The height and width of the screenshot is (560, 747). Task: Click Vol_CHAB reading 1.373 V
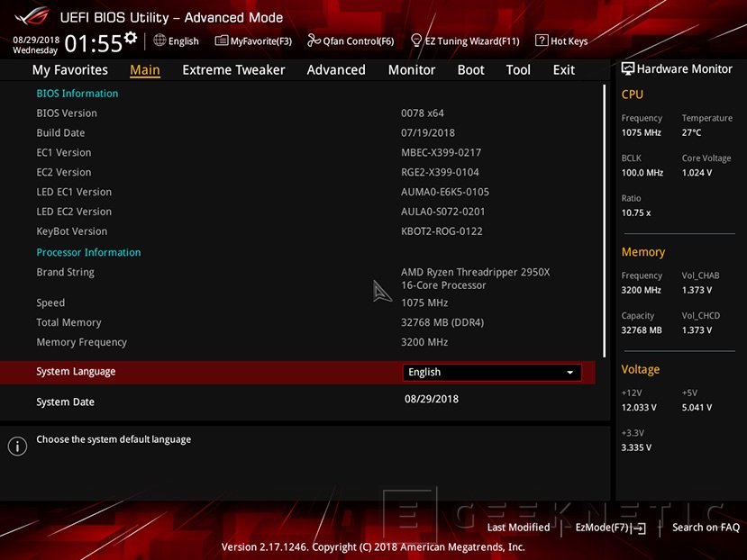pyautogui.click(x=697, y=290)
